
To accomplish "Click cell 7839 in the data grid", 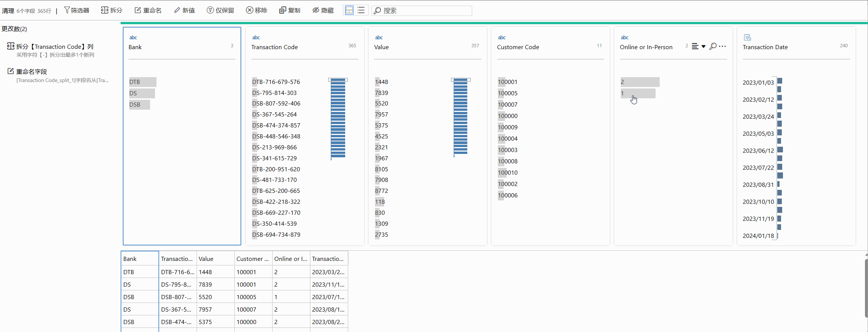I will [215, 284].
